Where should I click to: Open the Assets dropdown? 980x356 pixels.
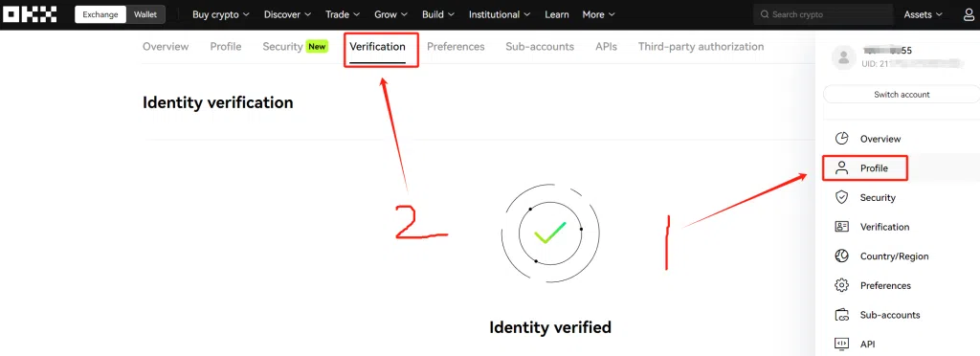coord(924,14)
